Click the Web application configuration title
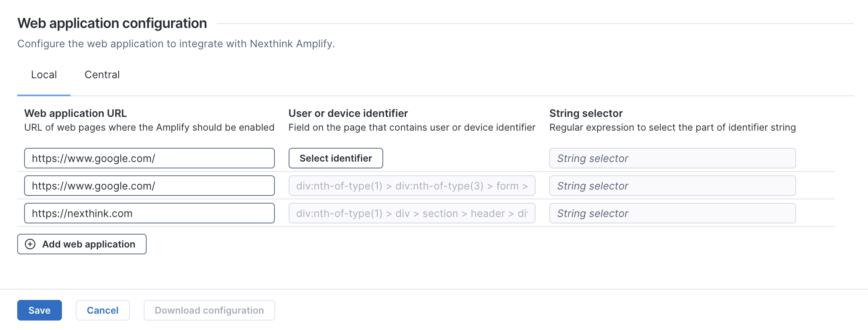868x330 pixels. (112, 23)
